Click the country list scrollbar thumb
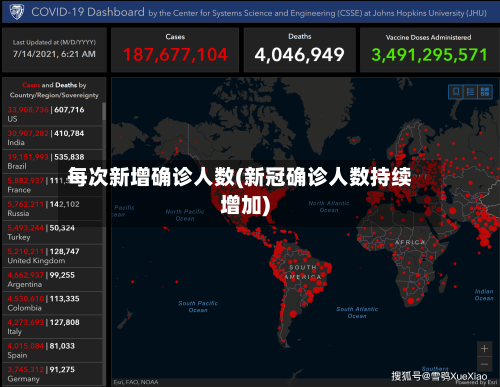The height and width of the screenshot is (387, 500). (x=104, y=111)
